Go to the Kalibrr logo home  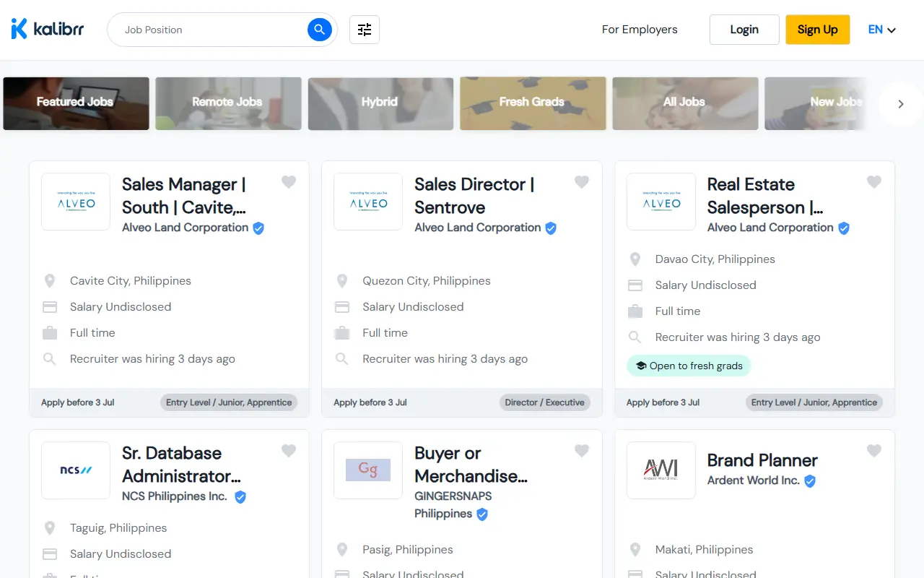[x=48, y=29]
